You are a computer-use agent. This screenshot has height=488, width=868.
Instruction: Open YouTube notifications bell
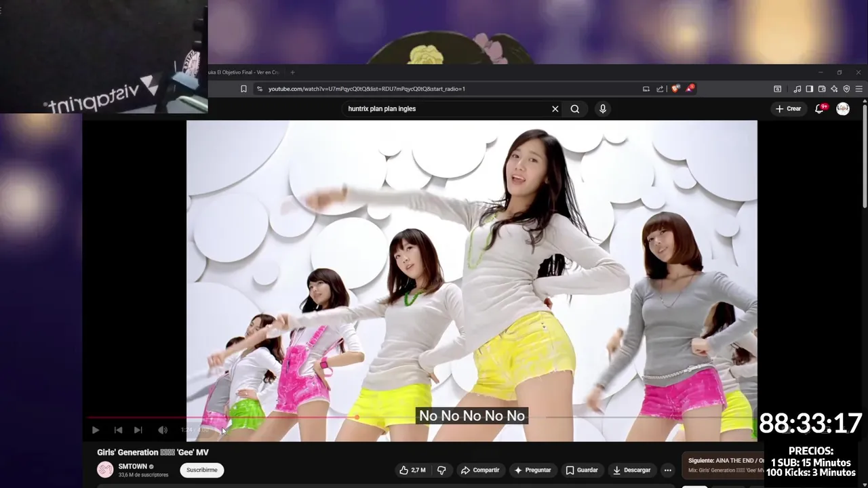point(820,108)
